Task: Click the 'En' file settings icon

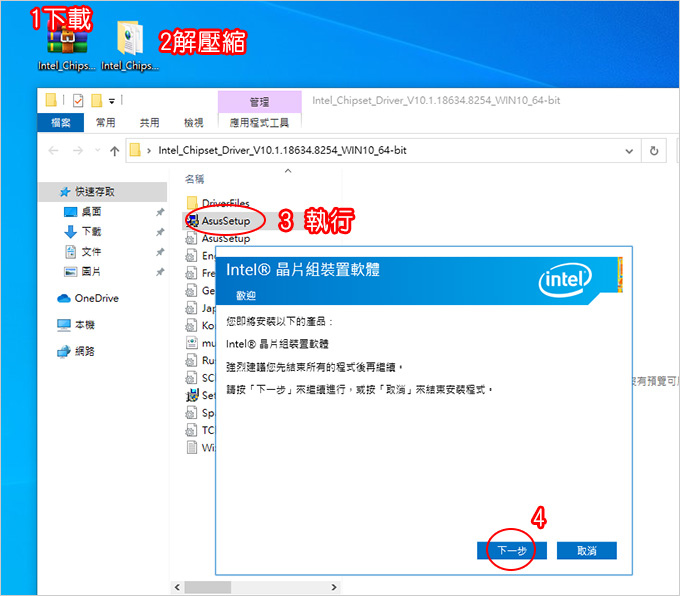Action: [191, 256]
